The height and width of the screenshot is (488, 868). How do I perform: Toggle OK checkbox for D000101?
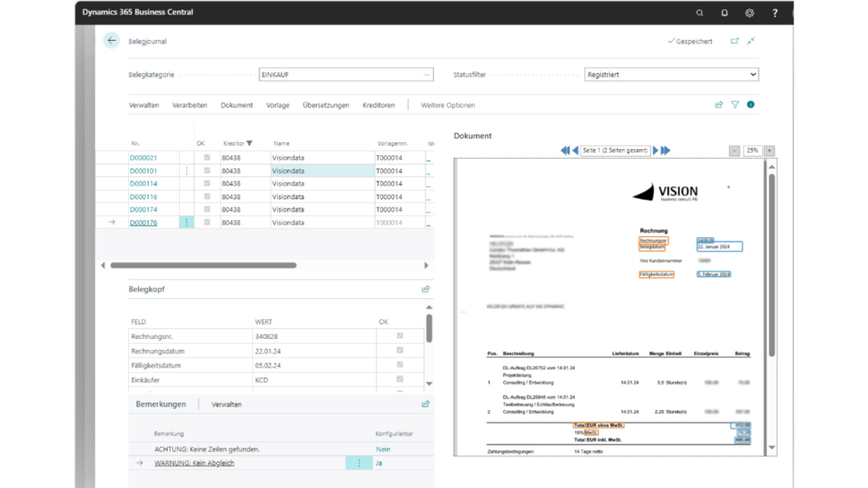coord(207,170)
